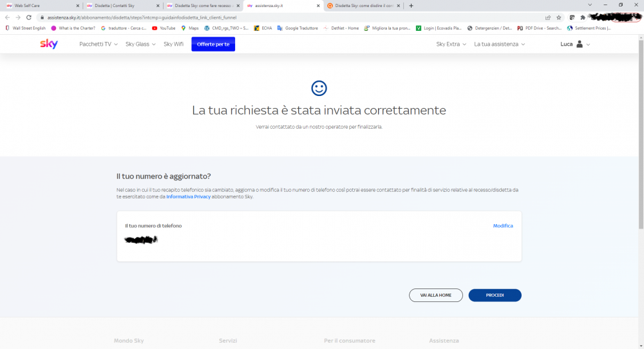The height and width of the screenshot is (349, 644).
Task: Expand the Sky Glass menu
Action: 140,44
